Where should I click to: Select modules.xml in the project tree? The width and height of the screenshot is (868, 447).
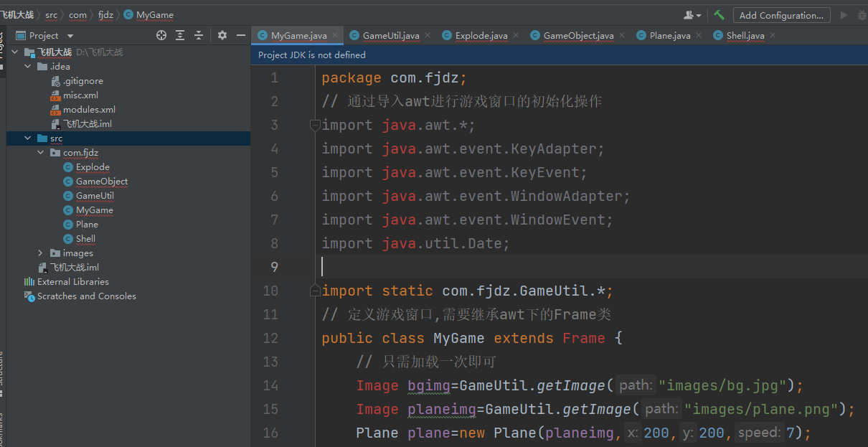coord(89,110)
